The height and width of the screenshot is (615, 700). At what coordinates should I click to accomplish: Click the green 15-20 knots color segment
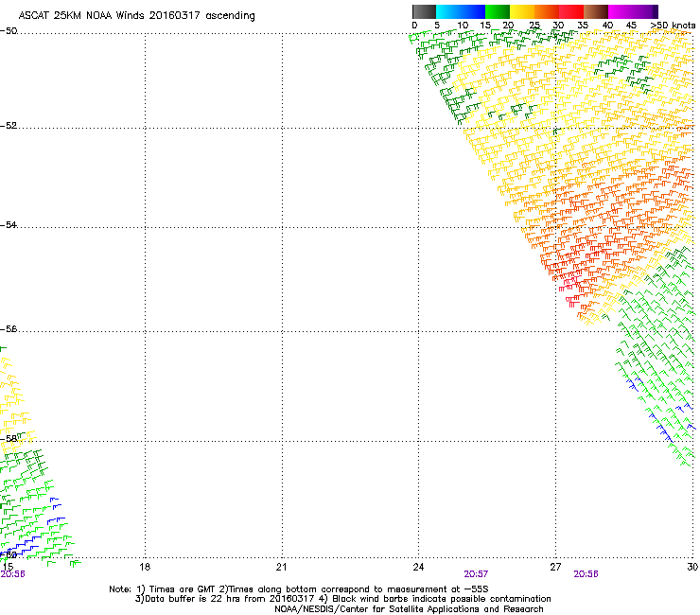[x=498, y=11]
